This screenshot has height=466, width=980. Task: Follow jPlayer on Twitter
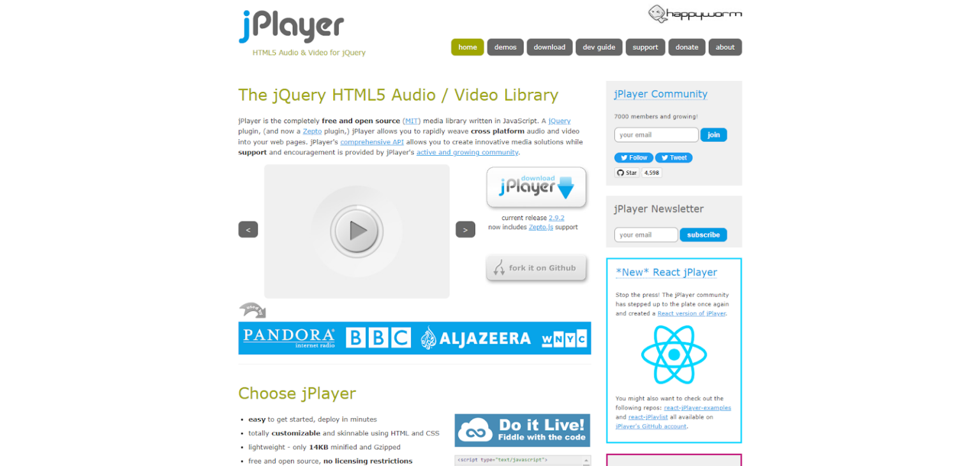click(633, 158)
